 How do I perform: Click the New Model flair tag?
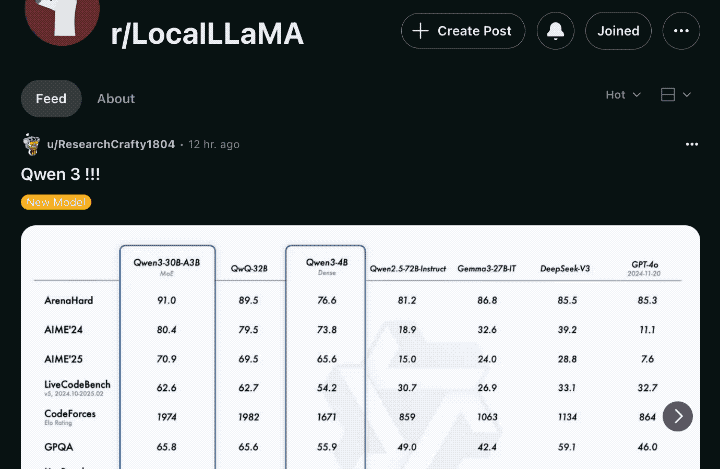(56, 202)
